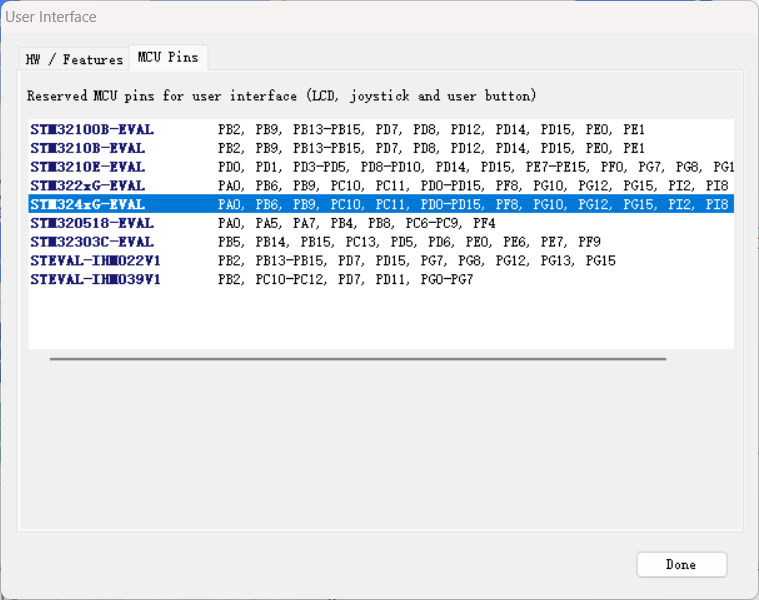The height and width of the screenshot is (600, 759).
Task: Click the pin list of STM32303C-EVAL
Action: 409,242
